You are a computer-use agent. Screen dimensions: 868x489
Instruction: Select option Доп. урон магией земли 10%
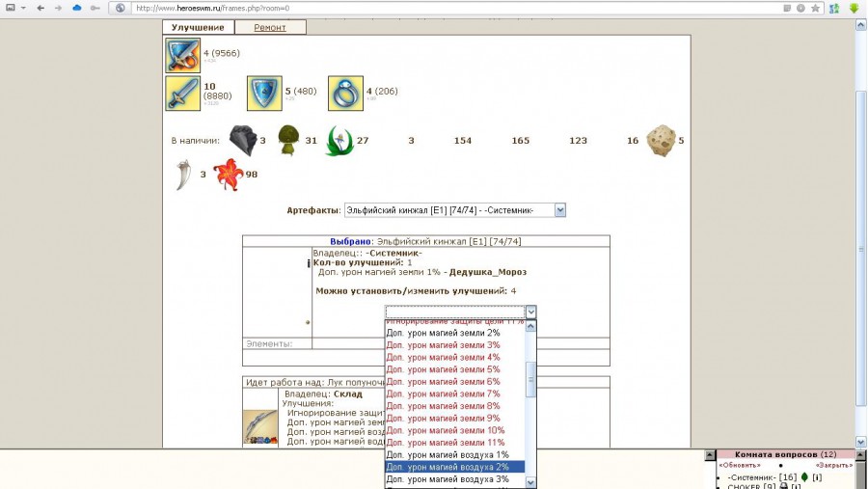click(x=454, y=430)
